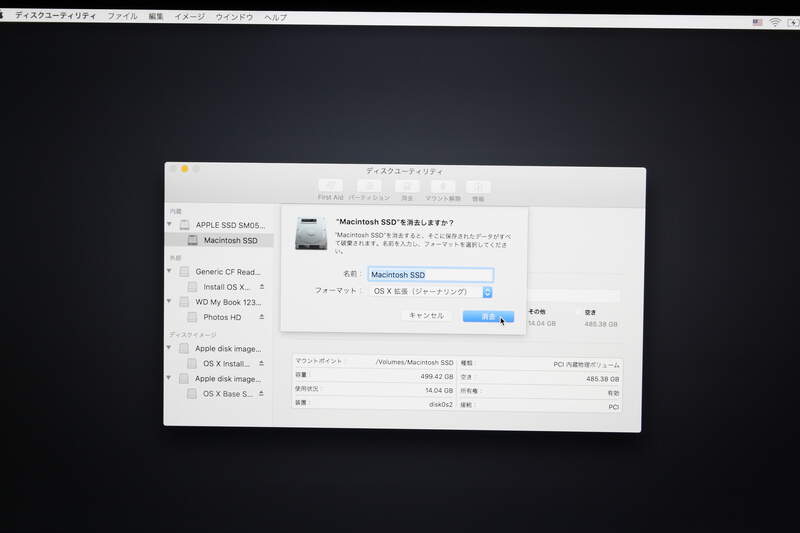Click the マウント解除 (Unmount) toolbar icon
The image size is (800, 533).
coord(443,187)
